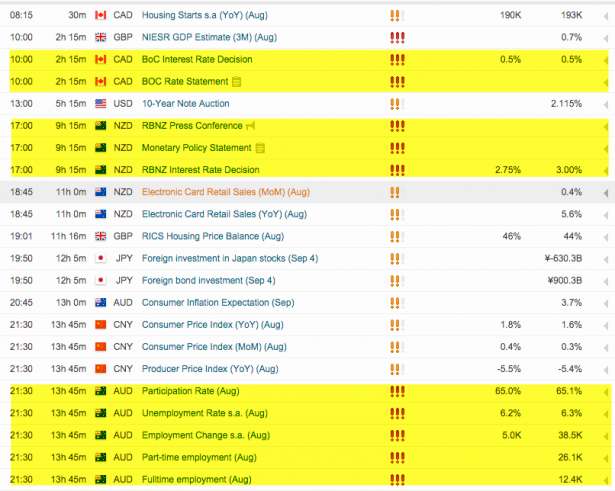615x491 pixels.
Task: Open the BoC Interest Rate Decision event
Action: [x=197, y=60]
